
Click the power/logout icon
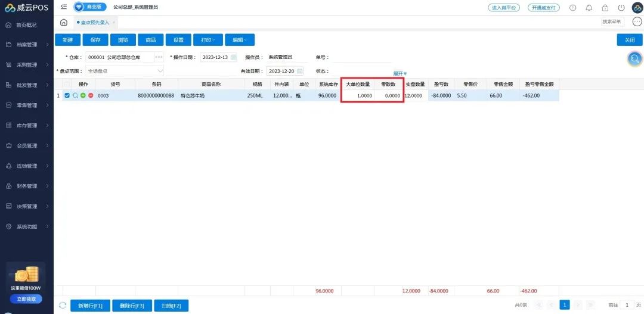(621, 8)
